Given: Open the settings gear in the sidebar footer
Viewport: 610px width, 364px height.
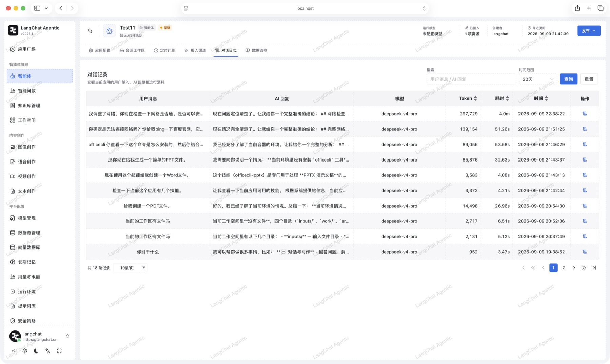Looking at the screenshot, I should [x=25, y=351].
